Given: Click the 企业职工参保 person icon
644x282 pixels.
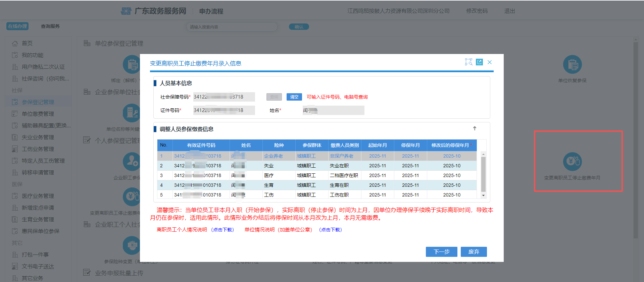Looking at the screenshot, I should [132, 162].
